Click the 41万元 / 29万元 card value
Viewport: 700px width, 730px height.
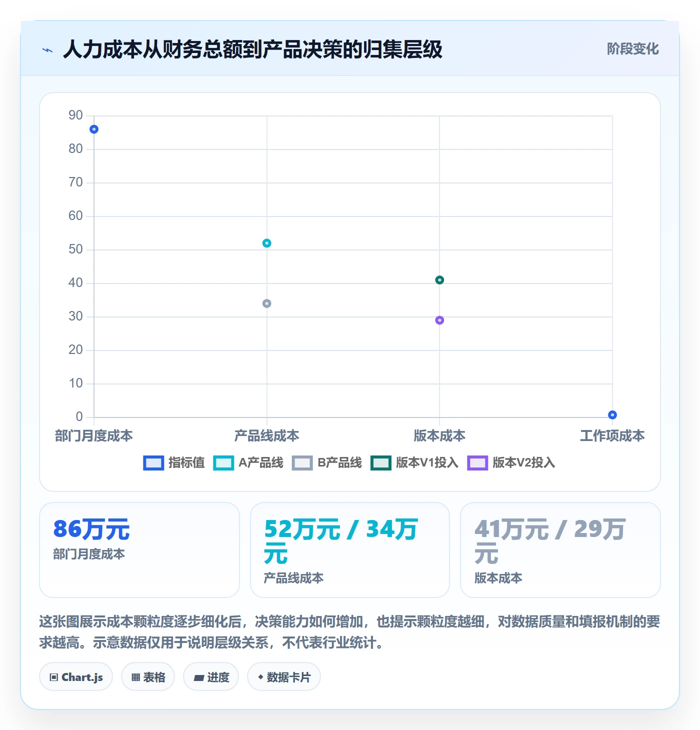tap(550, 541)
